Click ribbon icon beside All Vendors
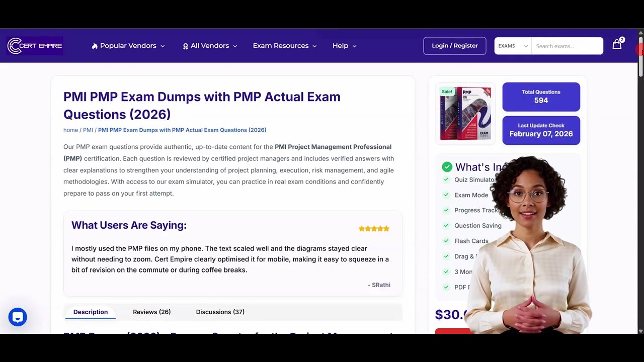This screenshot has height=362, width=644. [x=185, y=46]
